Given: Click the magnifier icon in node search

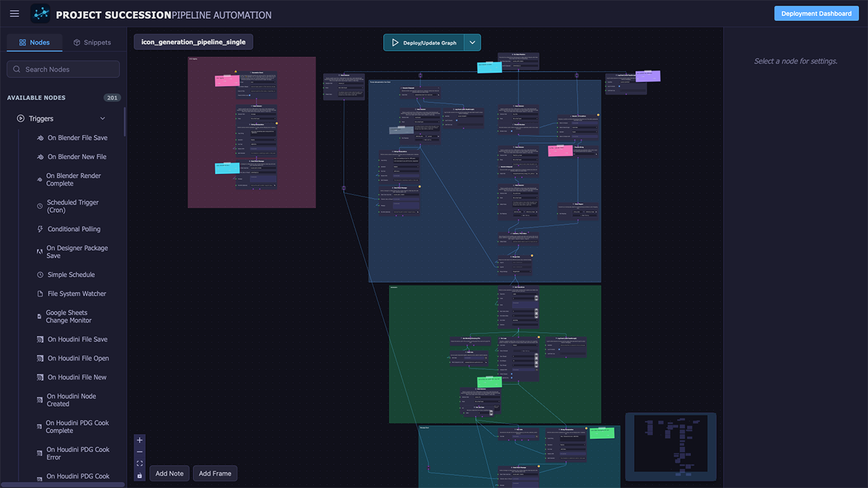Looking at the screenshot, I should coord(17,69).
